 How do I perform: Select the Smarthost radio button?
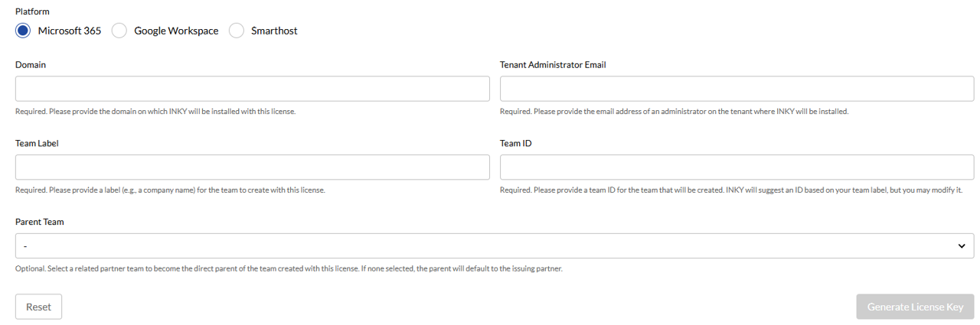click(x=237, y=31)
